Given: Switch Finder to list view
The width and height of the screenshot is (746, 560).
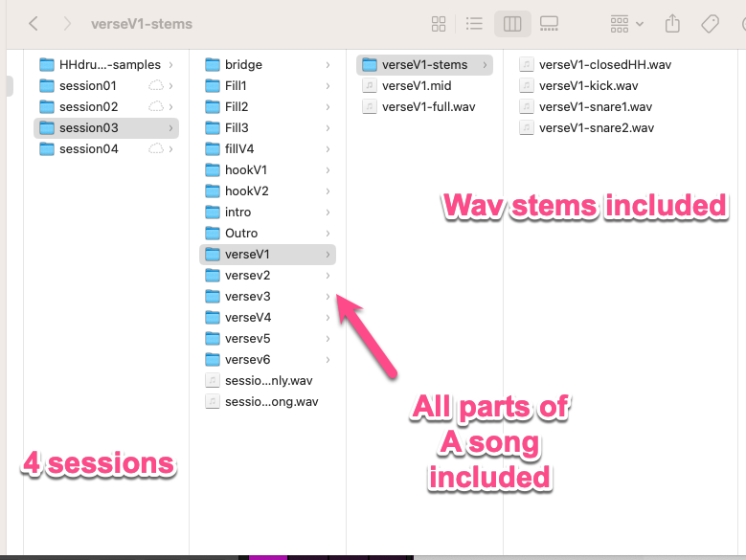Looking at the screenshot, I should 474,24.
